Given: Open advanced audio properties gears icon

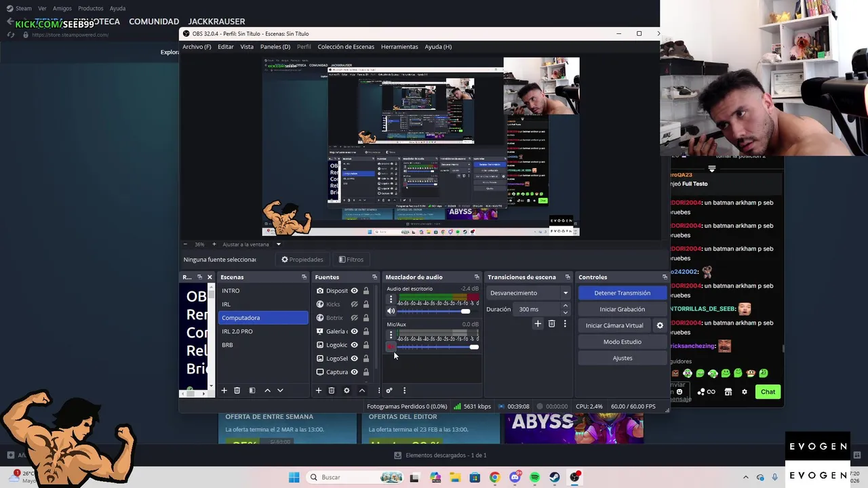Looking at the screenshot, I should click(389, 390).
